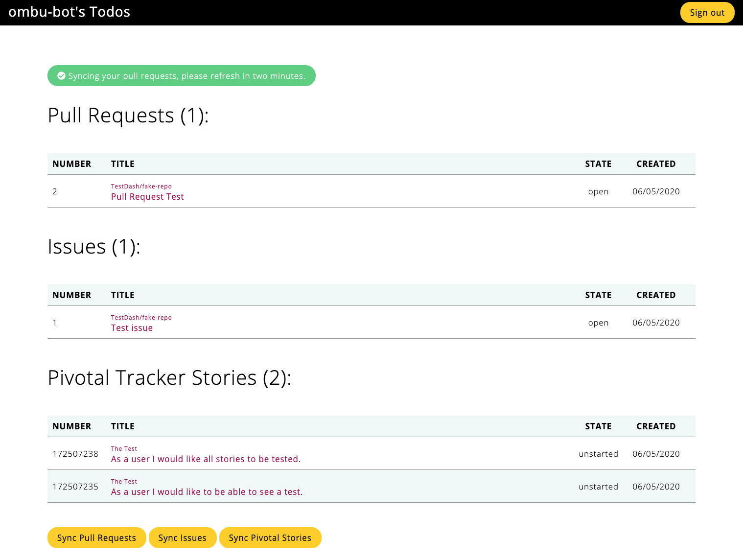743x560 pixels.
Task: Click NUMBER header in Pull Requests table
Action: pos(72,164)
